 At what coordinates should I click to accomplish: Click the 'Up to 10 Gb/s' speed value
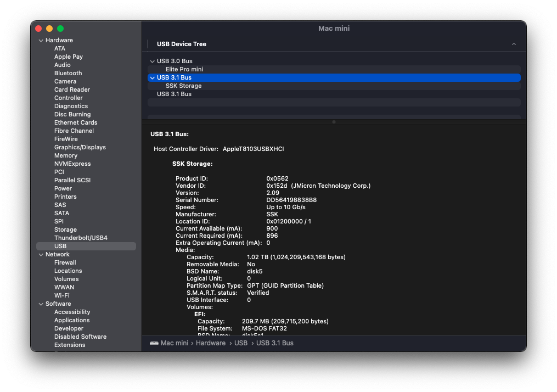(x=286, y=208)
